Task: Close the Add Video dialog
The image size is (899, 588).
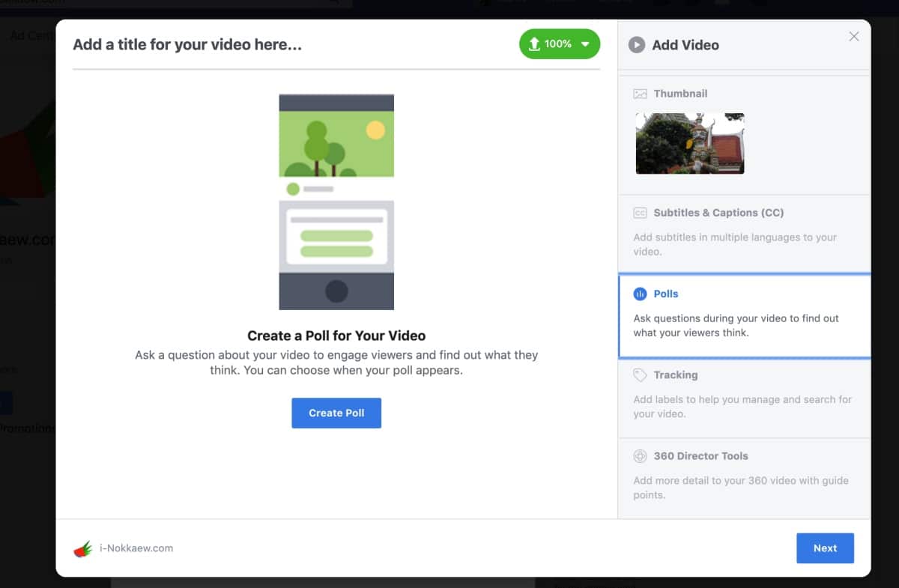Action: [x=853, y=37]
